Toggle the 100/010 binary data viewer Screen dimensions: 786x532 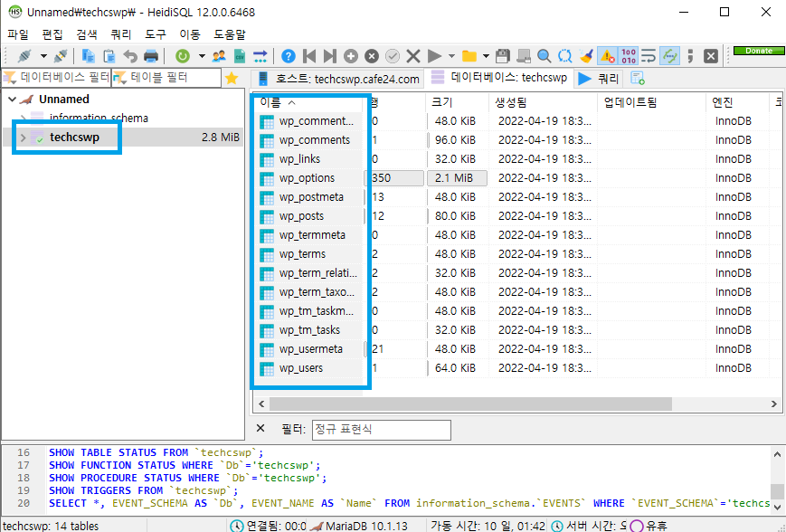click(x=627, y=56)
